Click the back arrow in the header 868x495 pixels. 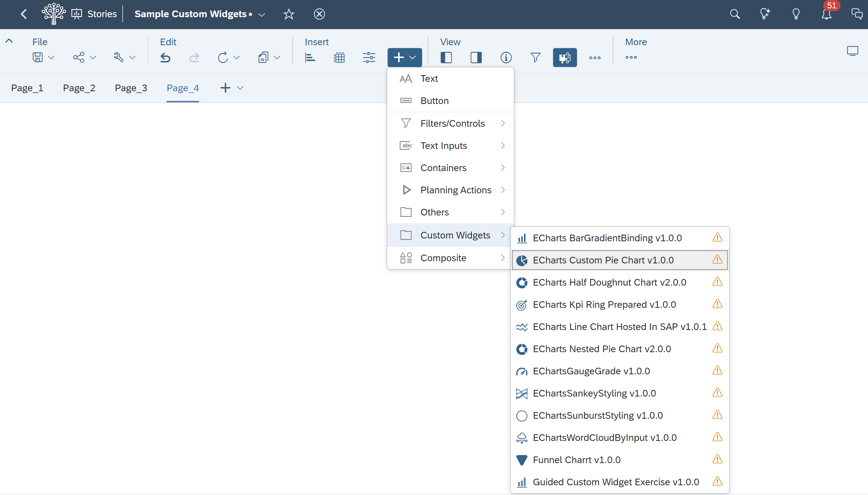(x=24, y=14)
